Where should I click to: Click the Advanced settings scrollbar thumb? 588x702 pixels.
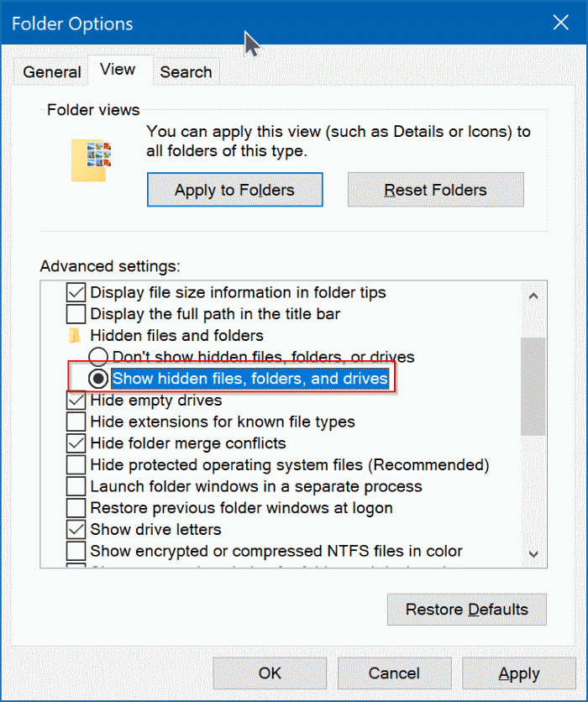(533, 386)
